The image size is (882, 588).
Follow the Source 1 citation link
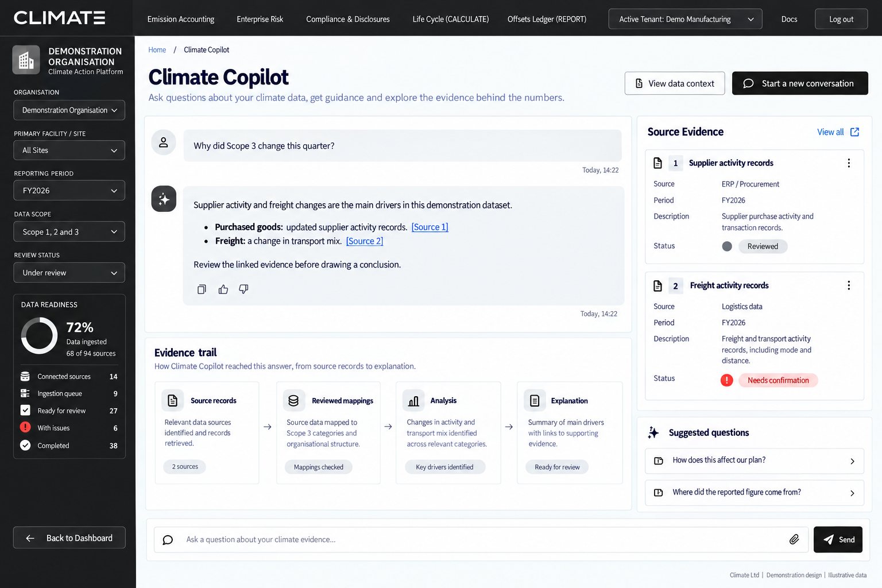tap(430, 227)
